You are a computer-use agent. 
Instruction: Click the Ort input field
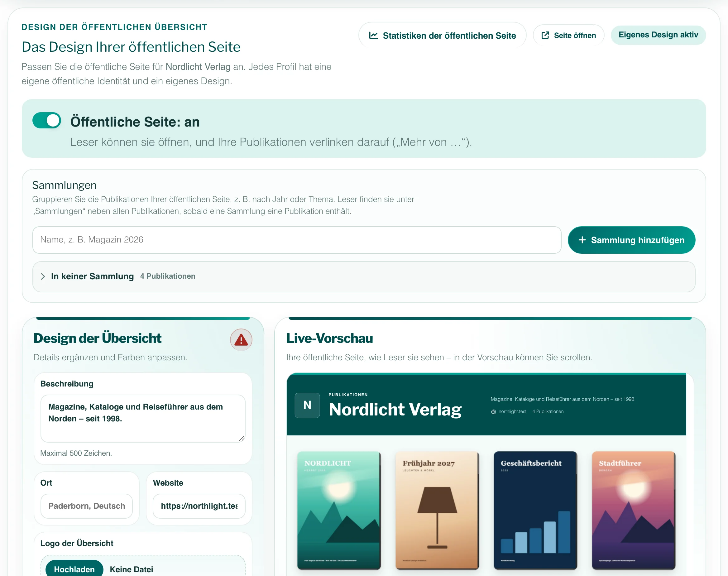click(x=87, y=506)
